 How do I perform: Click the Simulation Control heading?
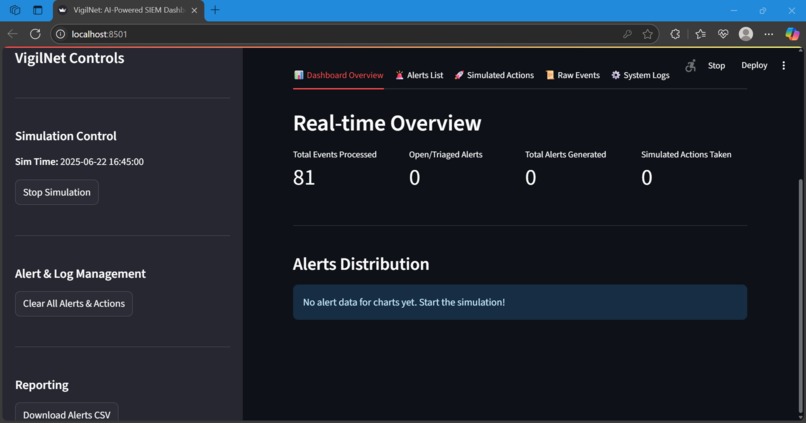point(66,136)
